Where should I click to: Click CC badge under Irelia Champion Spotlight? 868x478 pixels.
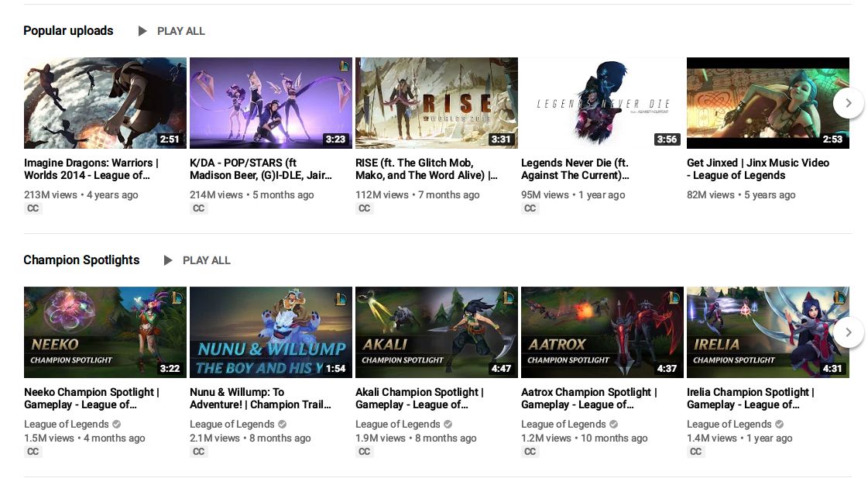696,452
